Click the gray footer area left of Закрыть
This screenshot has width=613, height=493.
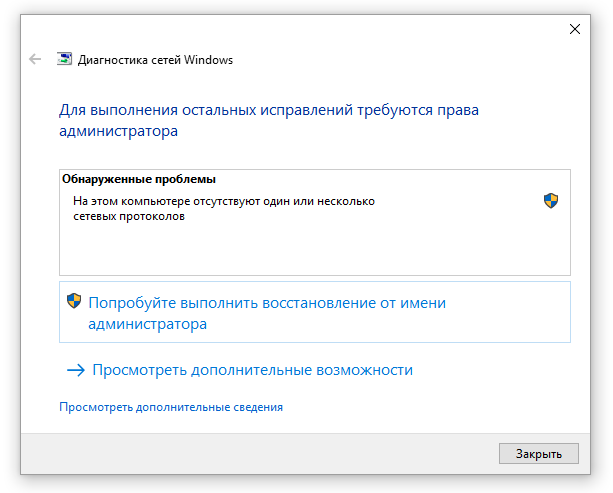[x=250, y=453]
